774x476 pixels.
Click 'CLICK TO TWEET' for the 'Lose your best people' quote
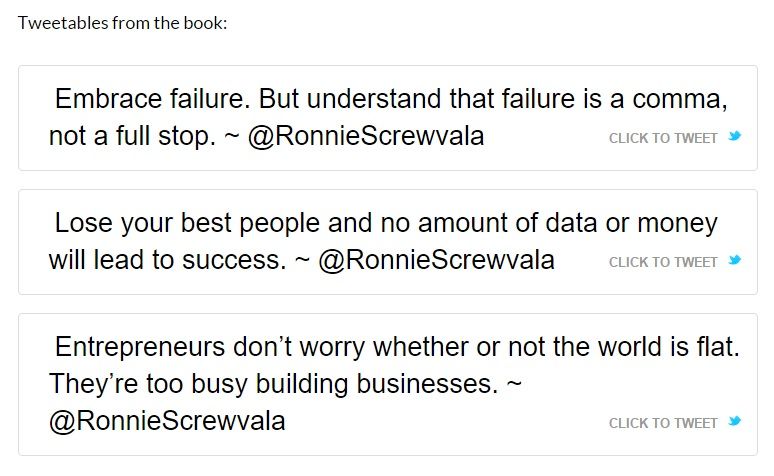coord(662,262)
